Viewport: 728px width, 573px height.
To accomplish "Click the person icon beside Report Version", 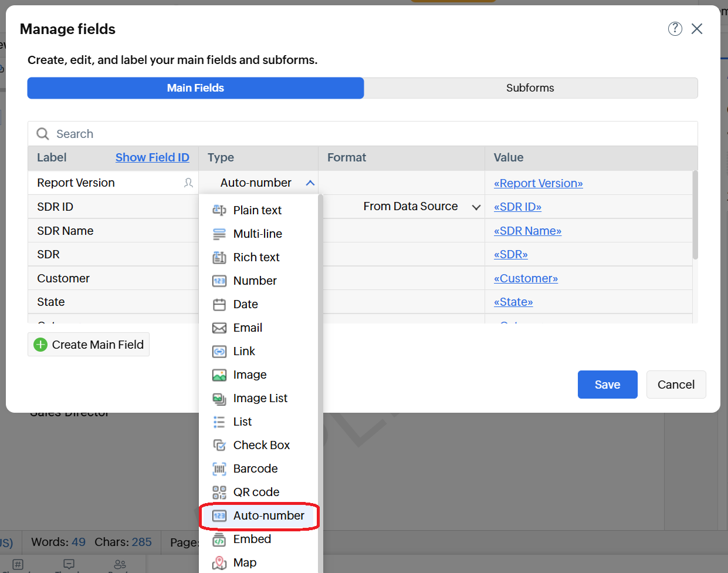I will (188, 183).
